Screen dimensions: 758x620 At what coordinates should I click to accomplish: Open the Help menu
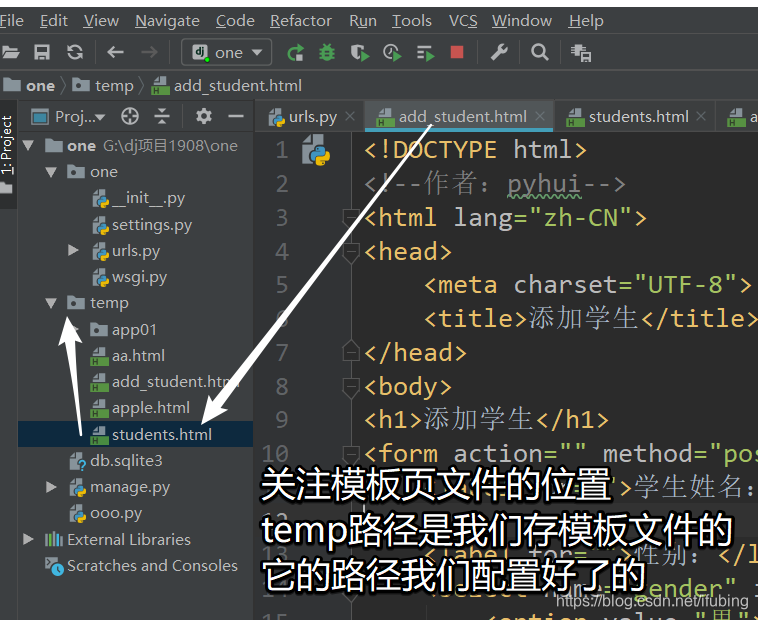tap(586, 21)
